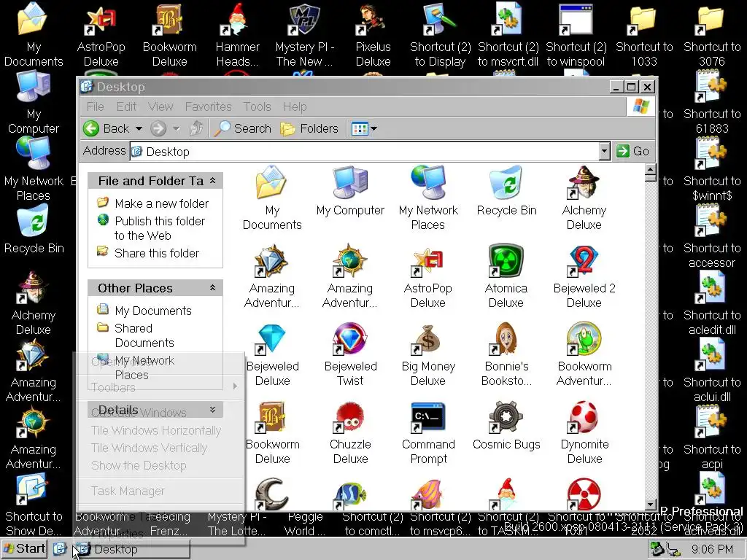747x560 pixels.
Task: Click the Up folder toolbar icon
Action: (196, 128)
